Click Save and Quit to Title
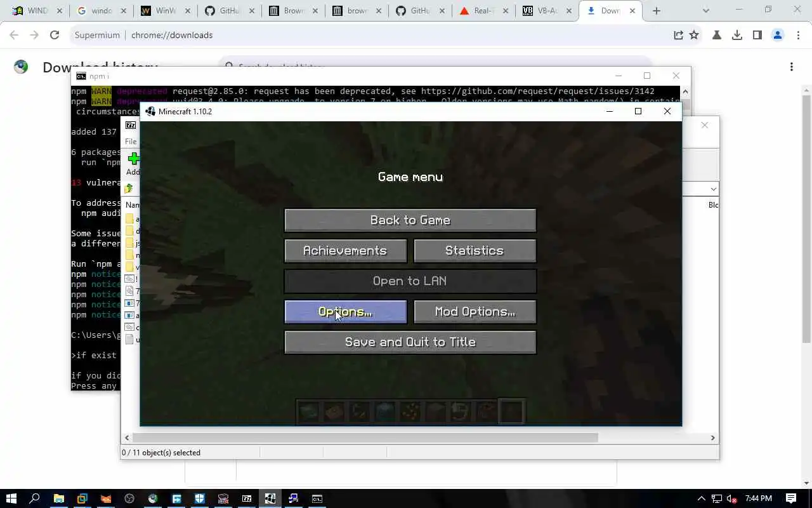Screen dimensions: 812x508 tap(410, 342)
